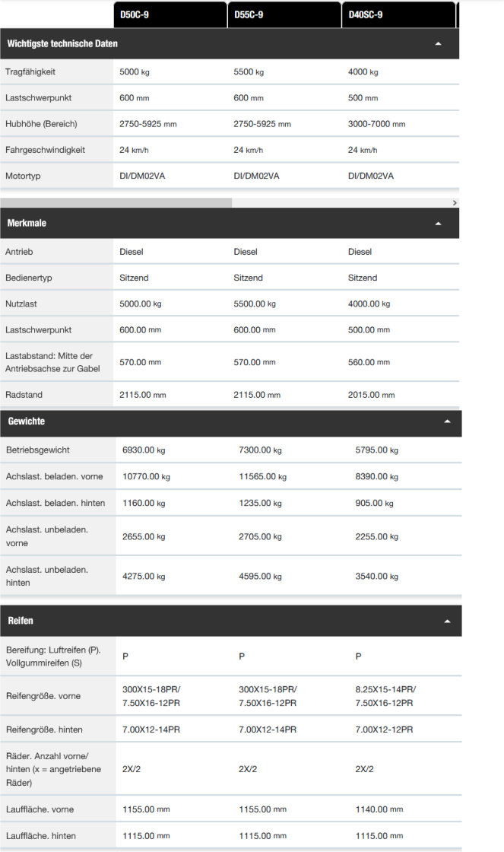Select the D50C-9 model column tab
The height and width of the screenshot is (852, 504).
[170, 14]
